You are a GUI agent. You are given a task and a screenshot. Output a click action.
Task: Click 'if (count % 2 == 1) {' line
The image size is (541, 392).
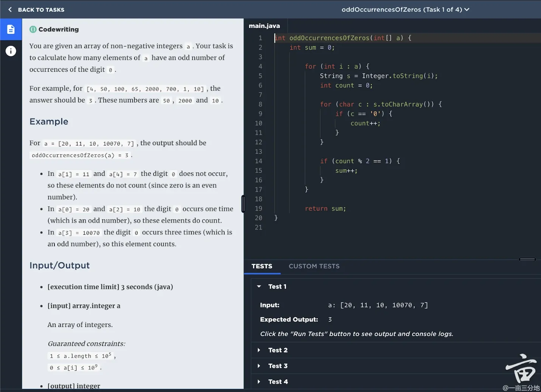pos(360,161)
